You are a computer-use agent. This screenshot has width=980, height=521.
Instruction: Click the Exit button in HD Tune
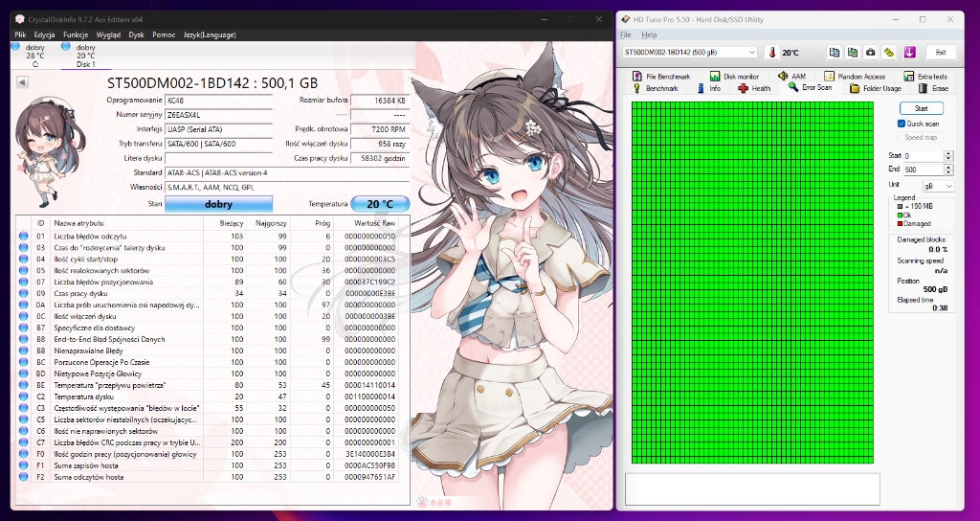[940, 53]
